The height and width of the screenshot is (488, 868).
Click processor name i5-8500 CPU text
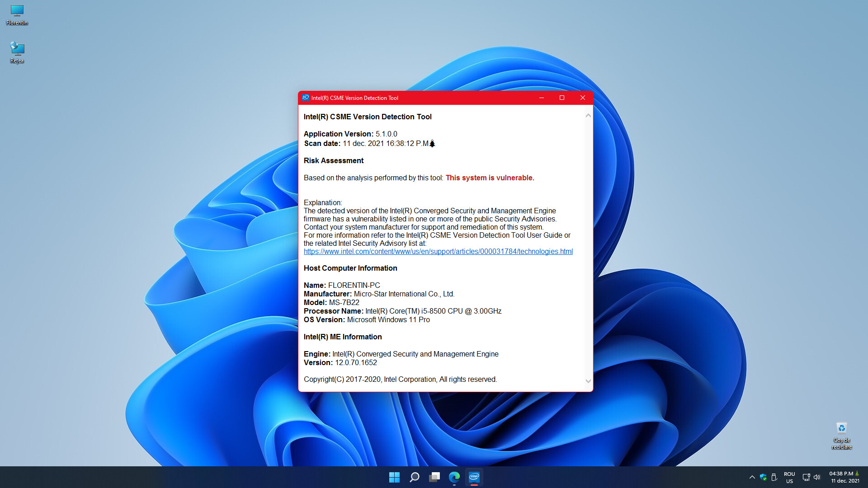pyautogui.click(x=433, y=311)
